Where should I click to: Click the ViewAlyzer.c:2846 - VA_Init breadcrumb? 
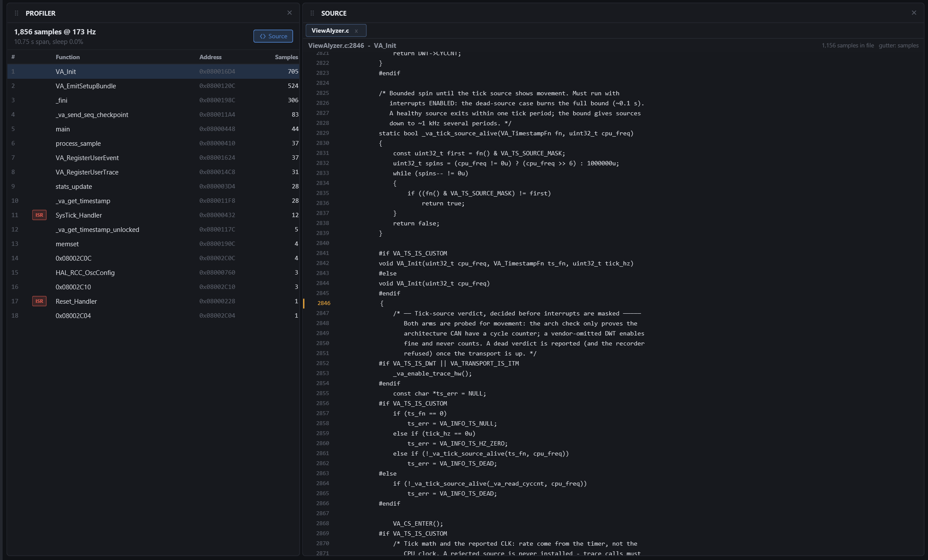pyautogui.click(x=352, y=45)
